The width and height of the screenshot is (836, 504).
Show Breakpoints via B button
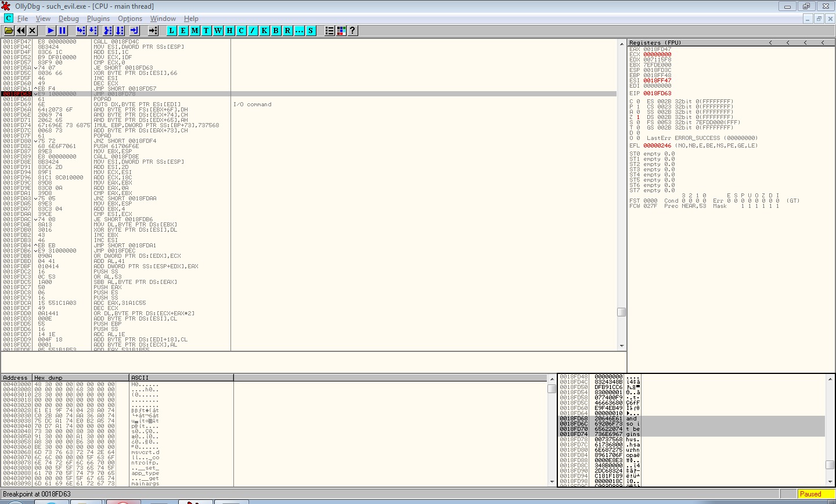(x=276, y=30)
